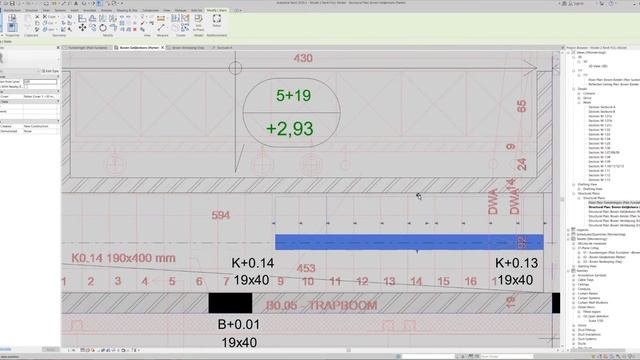Image resolution: width=640 pixels, height=360 pixels.
Task: Click the Paste clipboard icon
Action: tap(27, 18)
